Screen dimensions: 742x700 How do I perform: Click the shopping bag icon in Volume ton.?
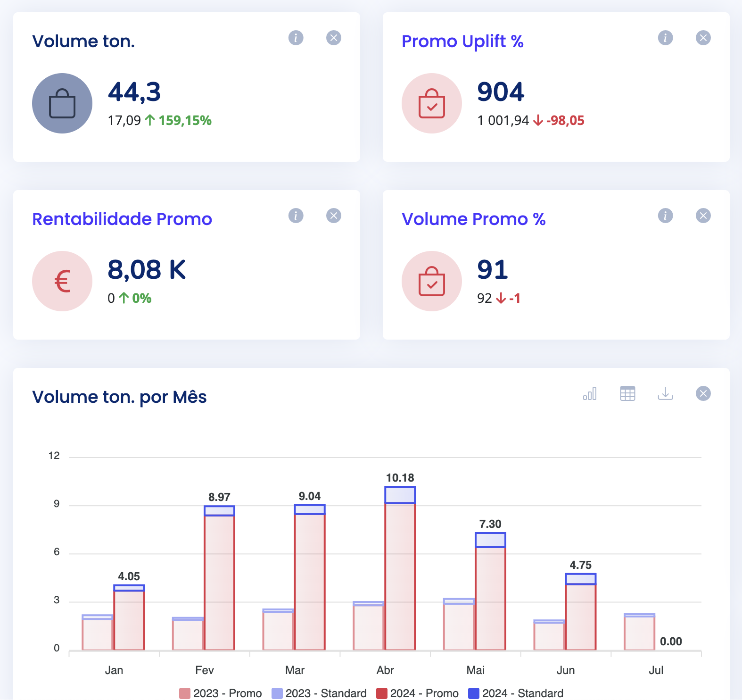click(x=62, y=103)
